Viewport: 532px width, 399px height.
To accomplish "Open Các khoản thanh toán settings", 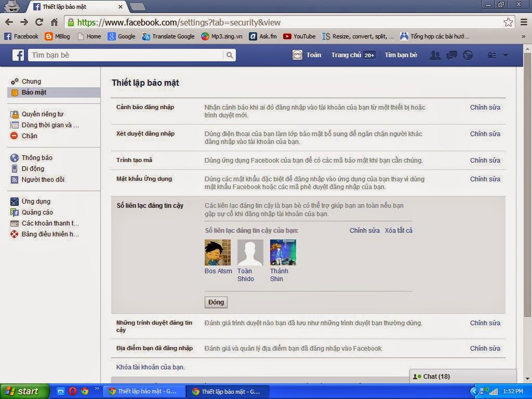I will (x=45, y=223).
